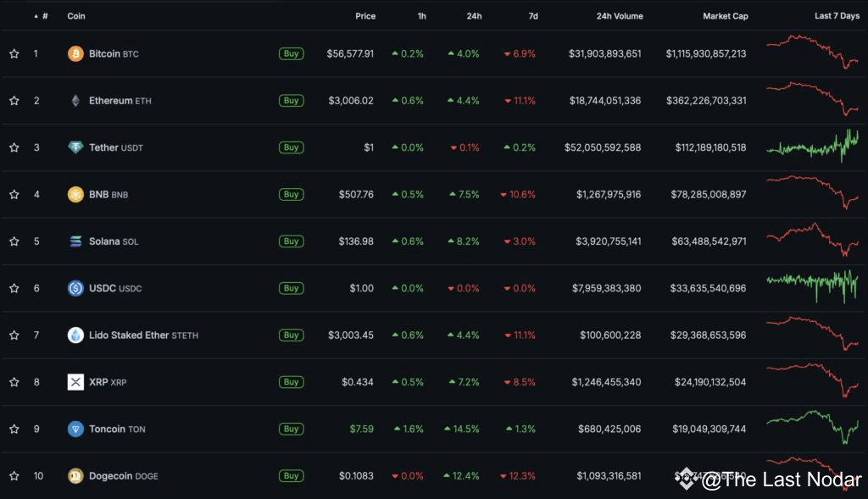
Task: Click Toncoin's green price $7.59
Action: 361,429
